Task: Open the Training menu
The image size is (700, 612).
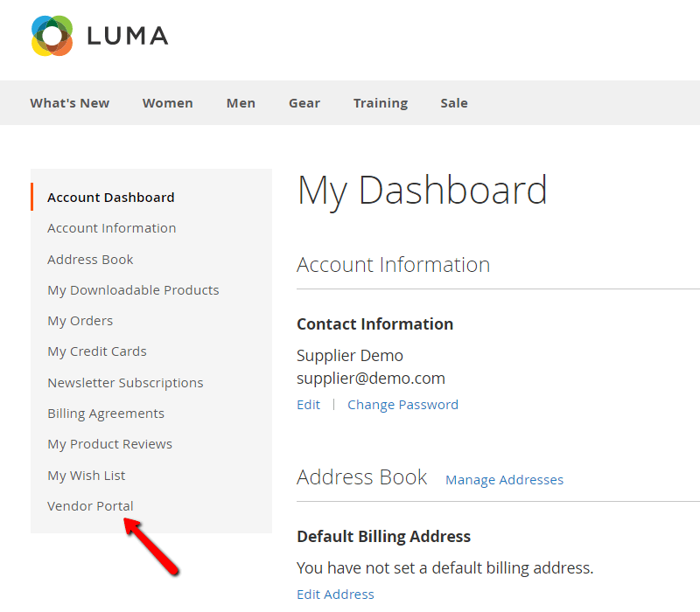Action: 381,103
